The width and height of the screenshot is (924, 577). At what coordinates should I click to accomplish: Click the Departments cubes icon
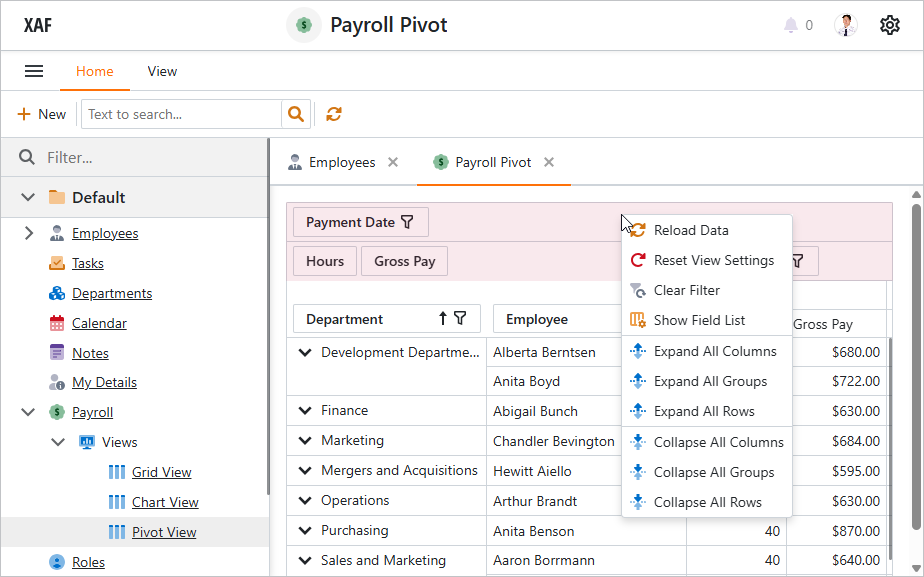point(57,293)
